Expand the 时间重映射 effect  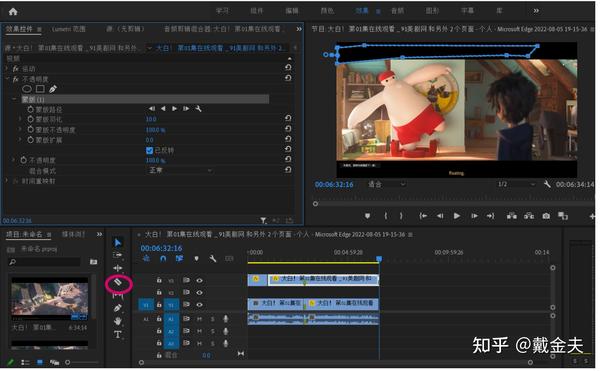click(x=7, y=181)
